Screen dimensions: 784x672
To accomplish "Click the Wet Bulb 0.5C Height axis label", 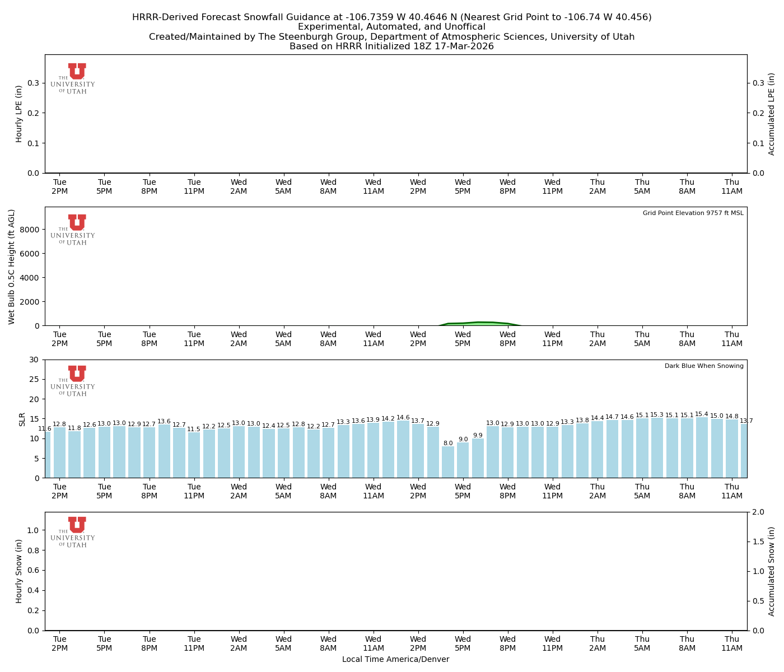I will pos(12,267).
